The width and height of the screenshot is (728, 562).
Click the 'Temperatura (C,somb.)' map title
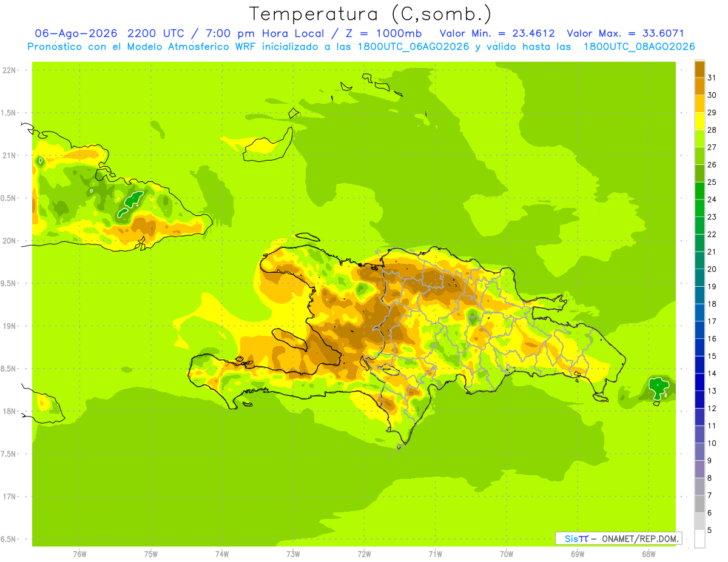pos(371,15)
